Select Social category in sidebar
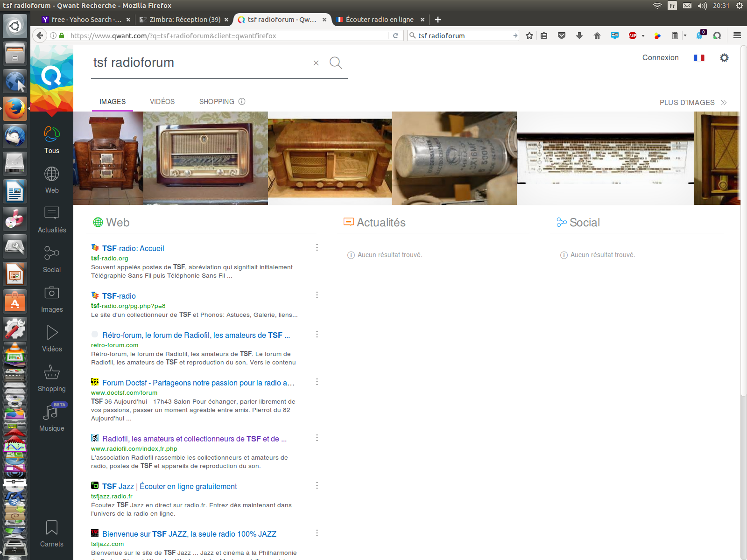This screenshot has width=747, height=560. pos(52,259)
